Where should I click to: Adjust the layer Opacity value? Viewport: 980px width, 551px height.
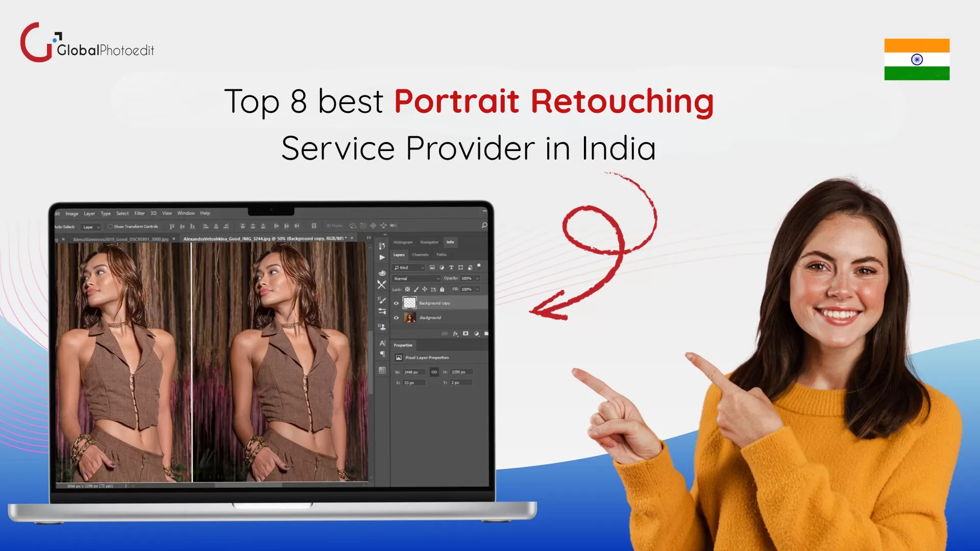coord(467,278)
